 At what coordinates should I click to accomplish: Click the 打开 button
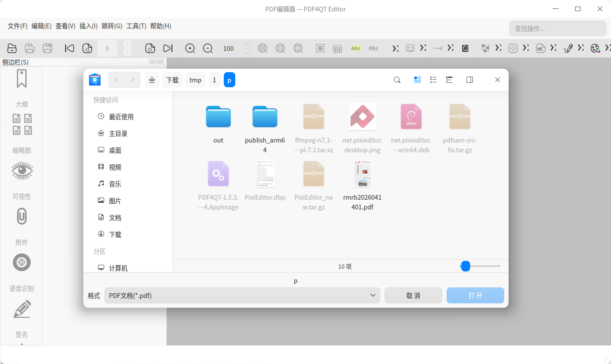[475, 295]
